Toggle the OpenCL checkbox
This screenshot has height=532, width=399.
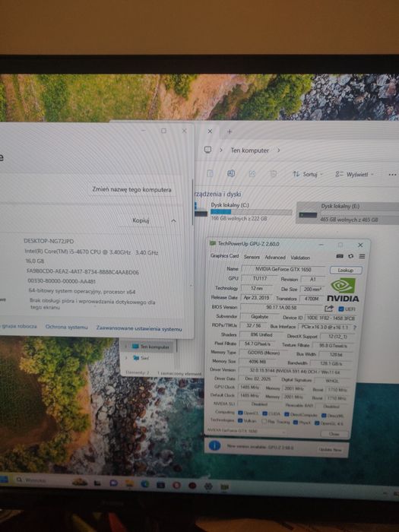tap(240, 413)
